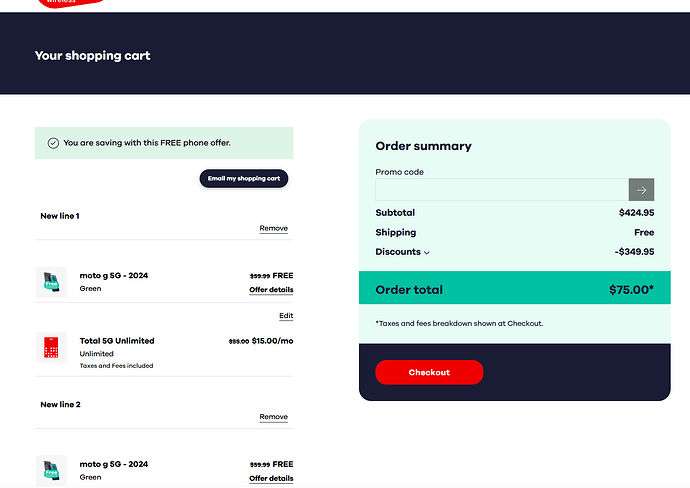The width and height of the screenshot is (690, 488).
Task: Click 'moto g 5G - 2024' in New line 2
Action: [x=114, y=464]
